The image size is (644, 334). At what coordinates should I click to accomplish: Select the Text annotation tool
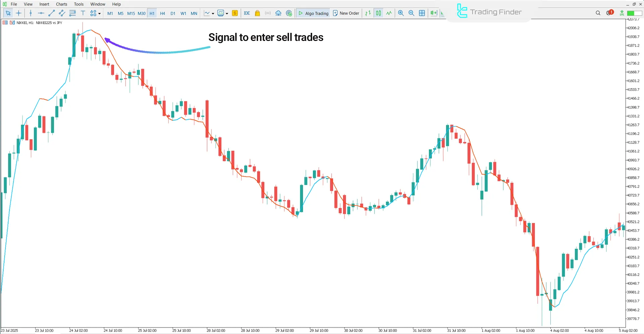coord(83,13)
